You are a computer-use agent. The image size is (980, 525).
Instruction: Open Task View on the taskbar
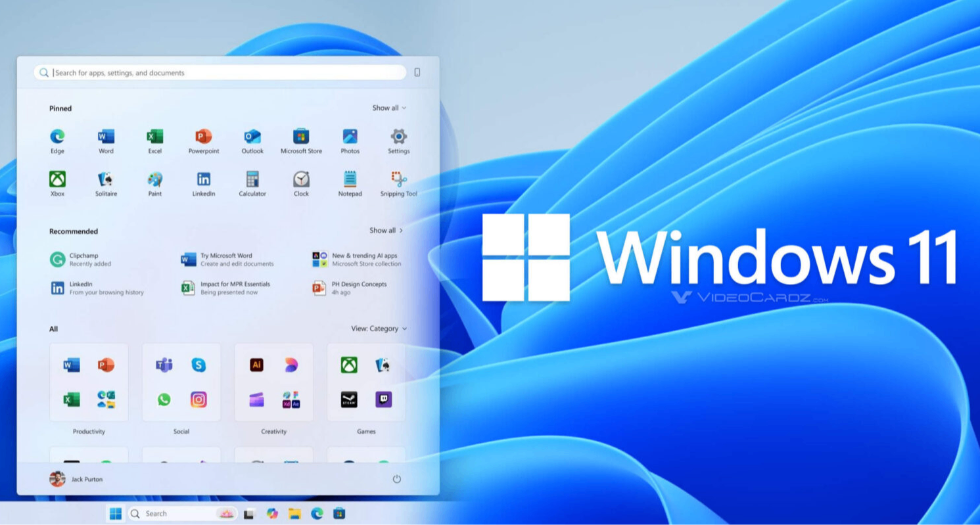tap(249, 514)
